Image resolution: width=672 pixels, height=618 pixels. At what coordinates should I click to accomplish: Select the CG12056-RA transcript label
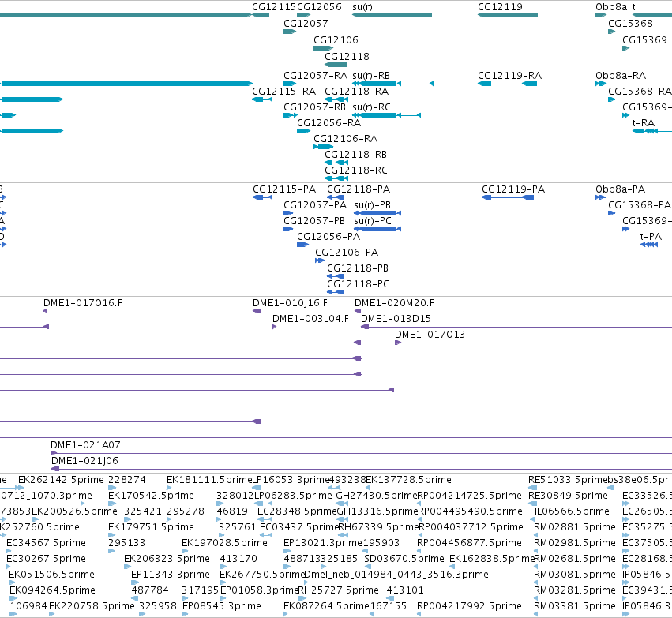coord(328,123)
